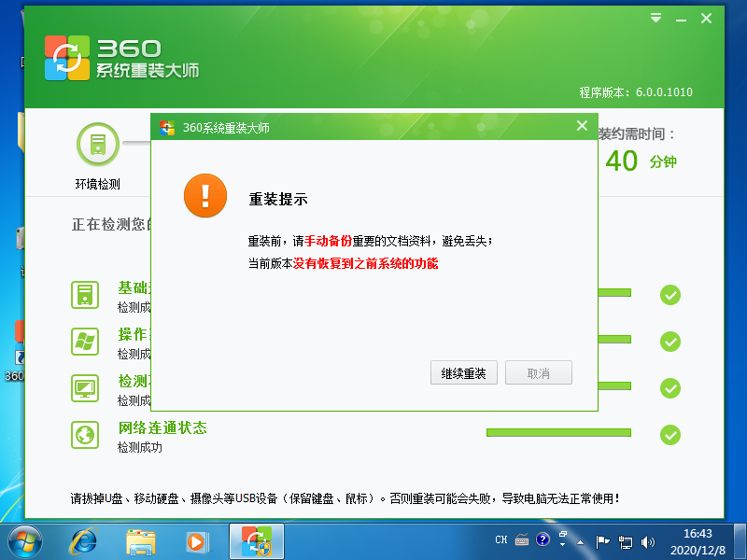Click the Windows operating system detection icon
The width and height of the screenshot is (747, 560).
point(85,342)
